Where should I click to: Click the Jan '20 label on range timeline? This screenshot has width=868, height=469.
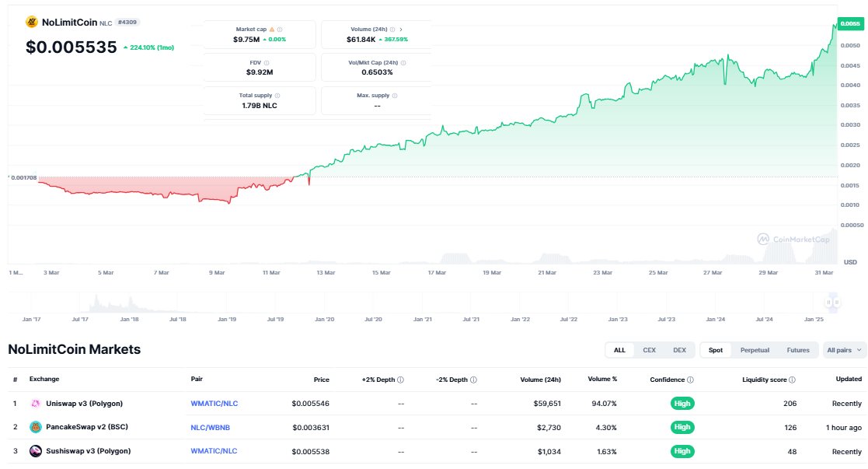[324, 320]
